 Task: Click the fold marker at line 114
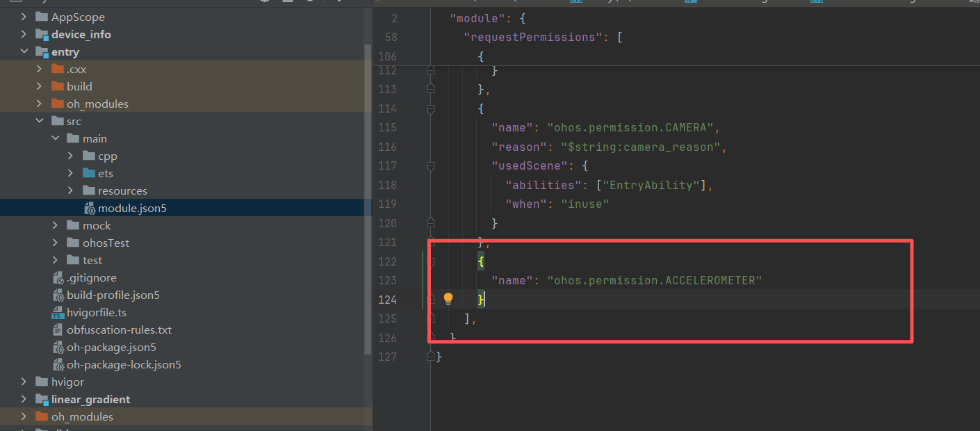point(430,108)
